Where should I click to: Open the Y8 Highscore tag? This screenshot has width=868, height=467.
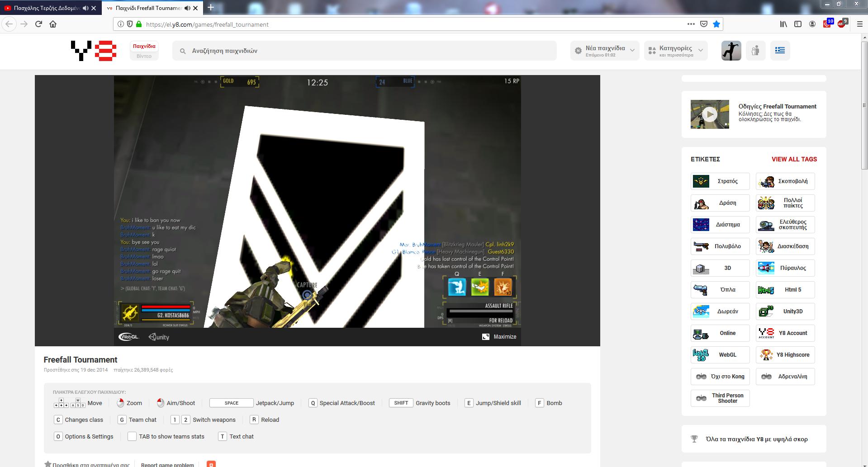click(x=785, y=355)
